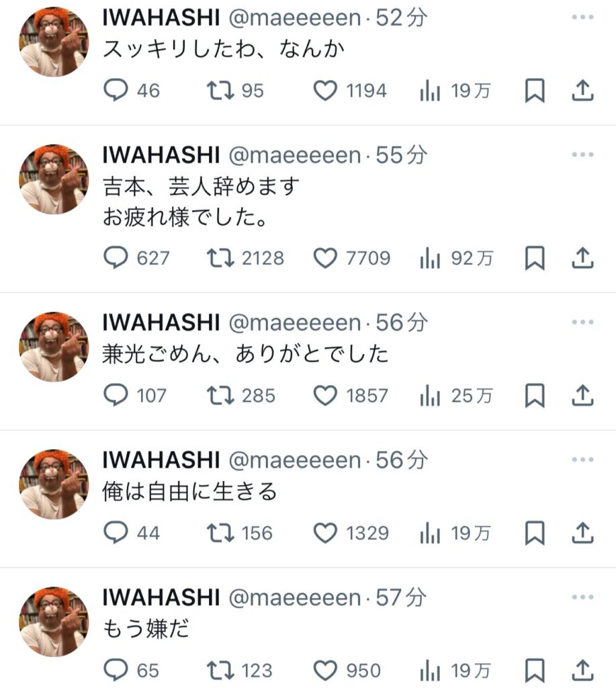Open the @maeeeeen handle on 57分 tweet
The image size is (616, 688).
294,597
